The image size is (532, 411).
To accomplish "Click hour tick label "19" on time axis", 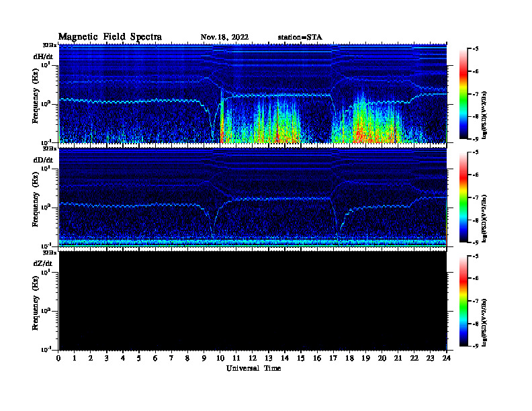I will click(365, 359).
